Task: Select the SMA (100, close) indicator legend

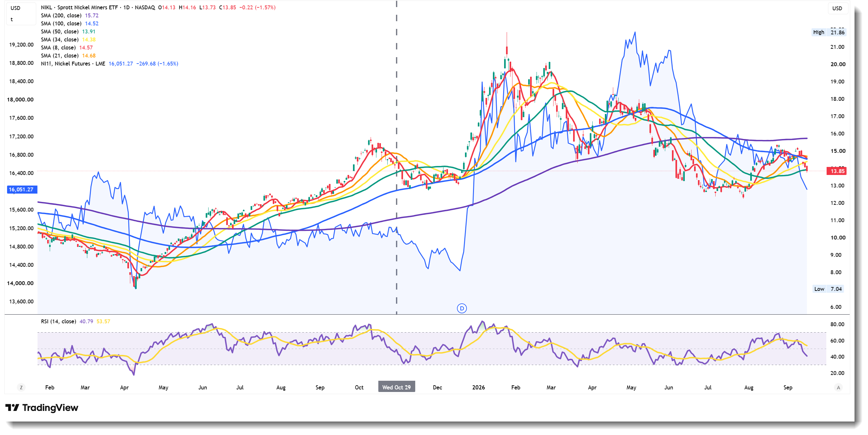Action: (x=61, y=24)
